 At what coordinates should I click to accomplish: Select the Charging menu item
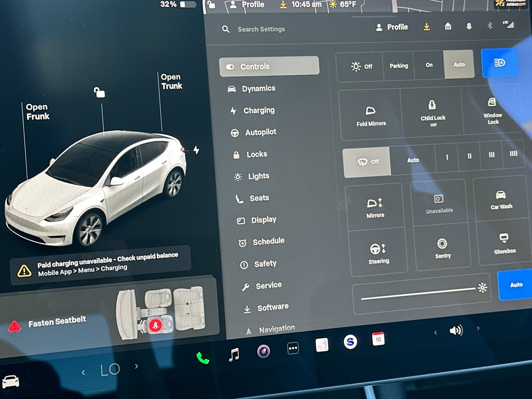(x=259, y=110)
